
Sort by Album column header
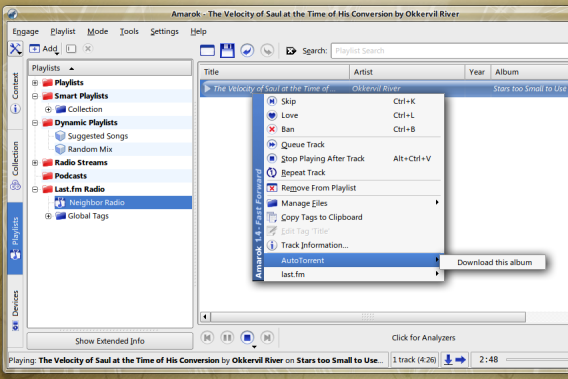pyautogui.click(x=529, y=72)
